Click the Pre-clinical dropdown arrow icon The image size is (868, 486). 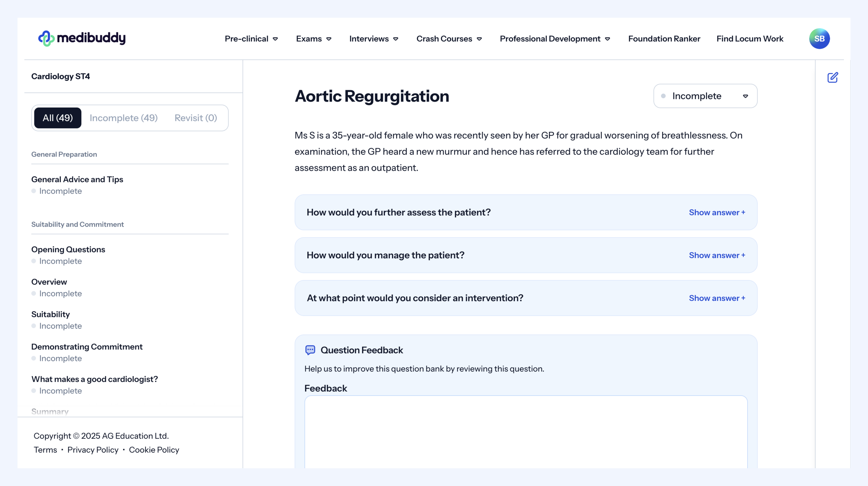pos(275,39)
